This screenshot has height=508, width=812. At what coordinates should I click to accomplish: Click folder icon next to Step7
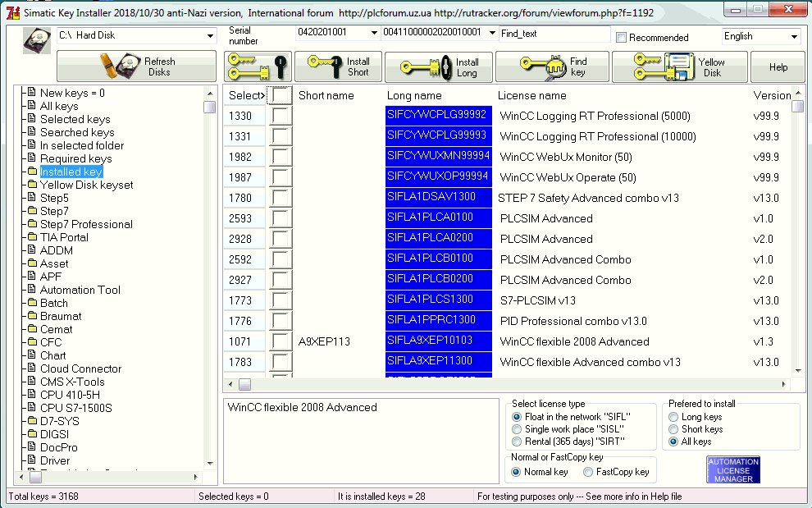(32, 210)
